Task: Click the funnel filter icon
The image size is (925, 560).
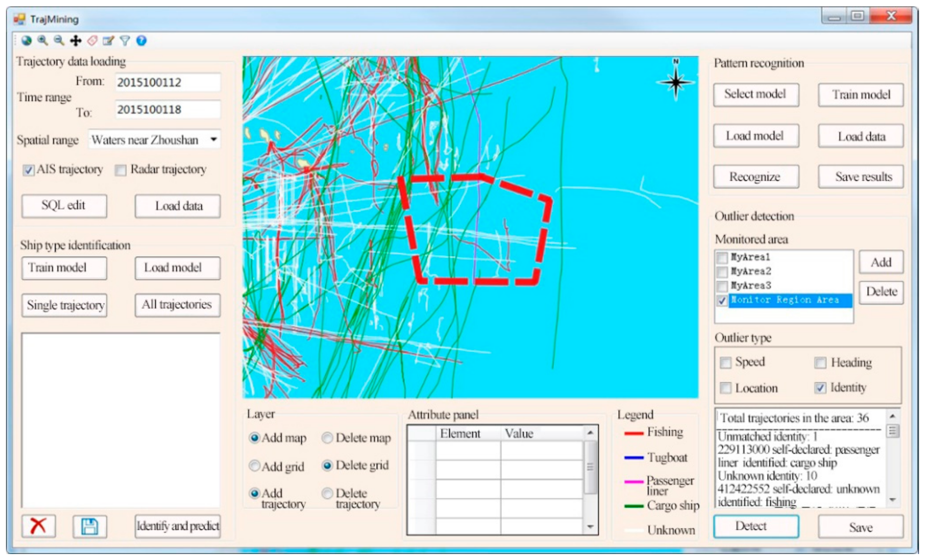Action: tap(125, 41)
